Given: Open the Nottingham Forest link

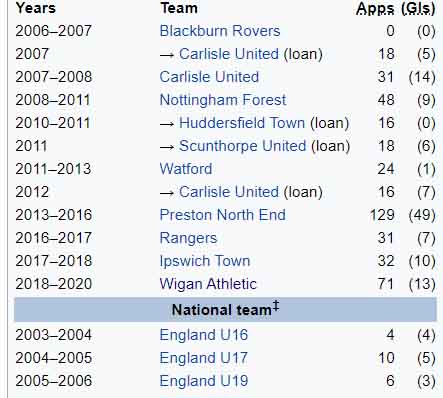Looking at the screenshot, I should (223, 100).
